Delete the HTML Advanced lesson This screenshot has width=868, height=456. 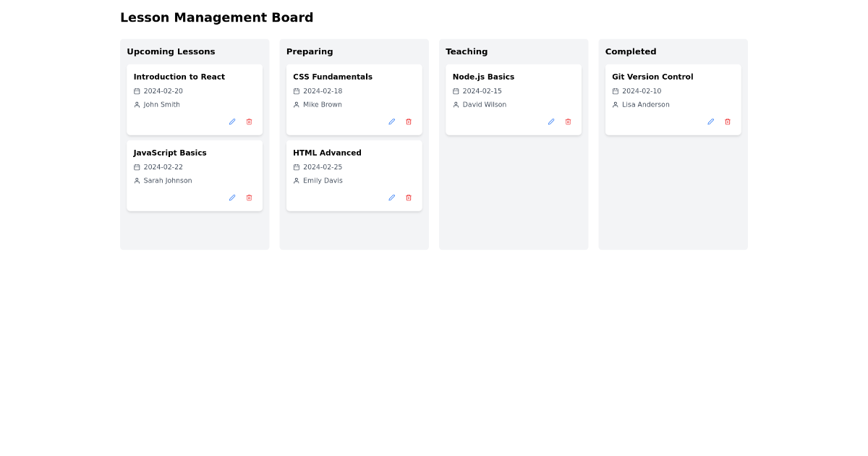(x=408, y=198)
